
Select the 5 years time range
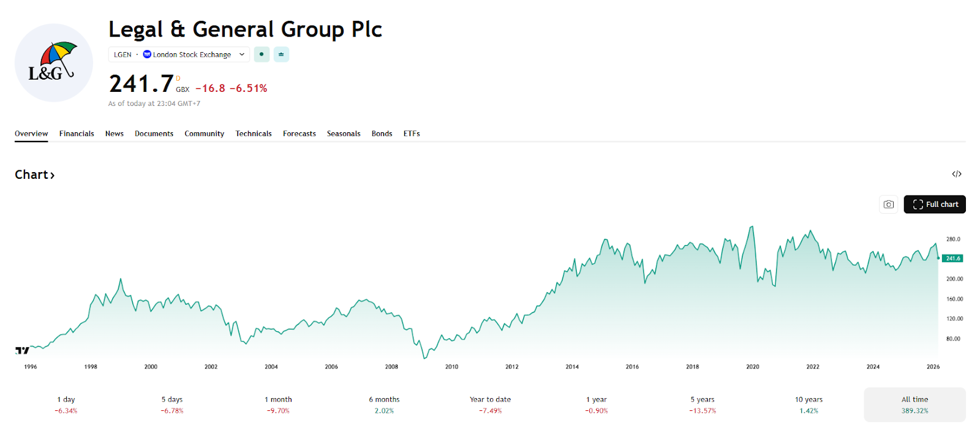coord(703,405)
